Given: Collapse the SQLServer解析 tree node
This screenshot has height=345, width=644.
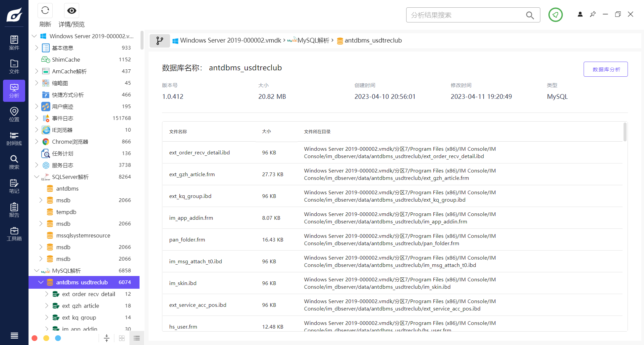Looking at the screenshot, I should click(x=37, y=177).
